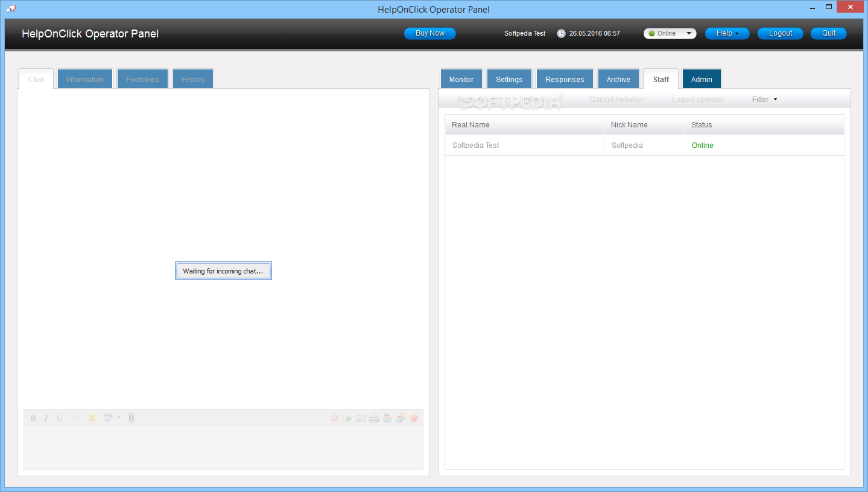Click Invite to Join in Staff toolbar
The height and width of the screenshot is (492, 868).
[542, 100]
